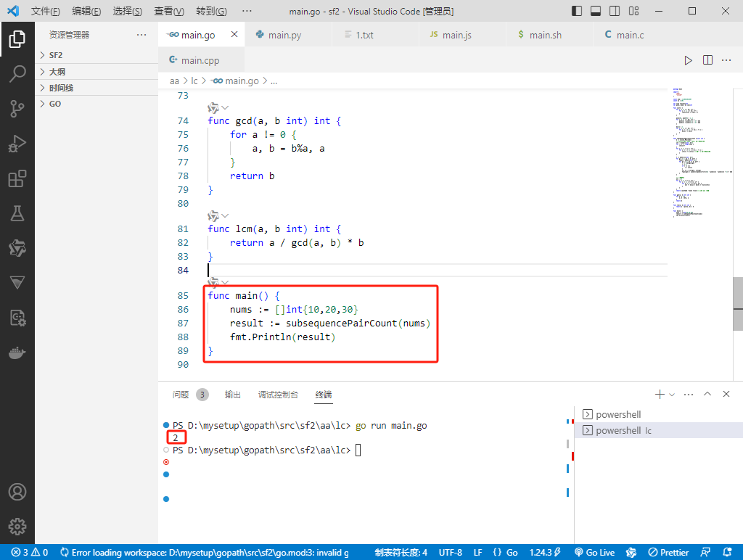Open the overflow menu ellipsis in menu bar
Image resolution: width=743 pixels, height=560 pixels.
pos(247,11)
